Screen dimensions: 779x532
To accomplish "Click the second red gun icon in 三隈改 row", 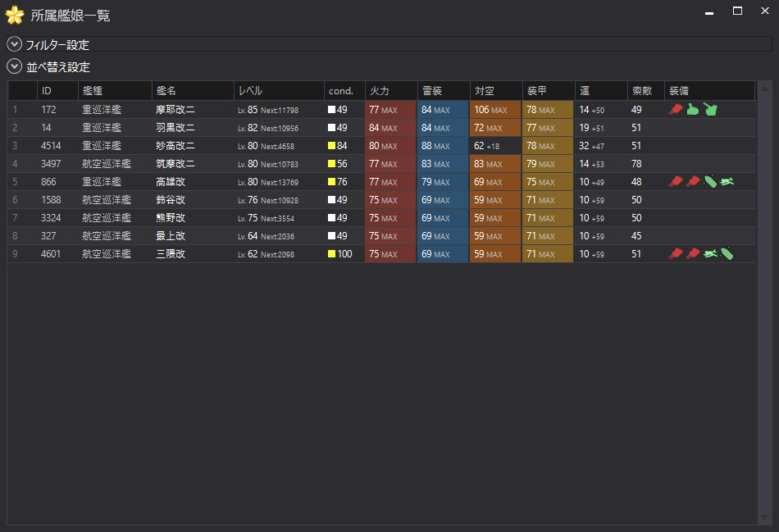I will (693, 254).
